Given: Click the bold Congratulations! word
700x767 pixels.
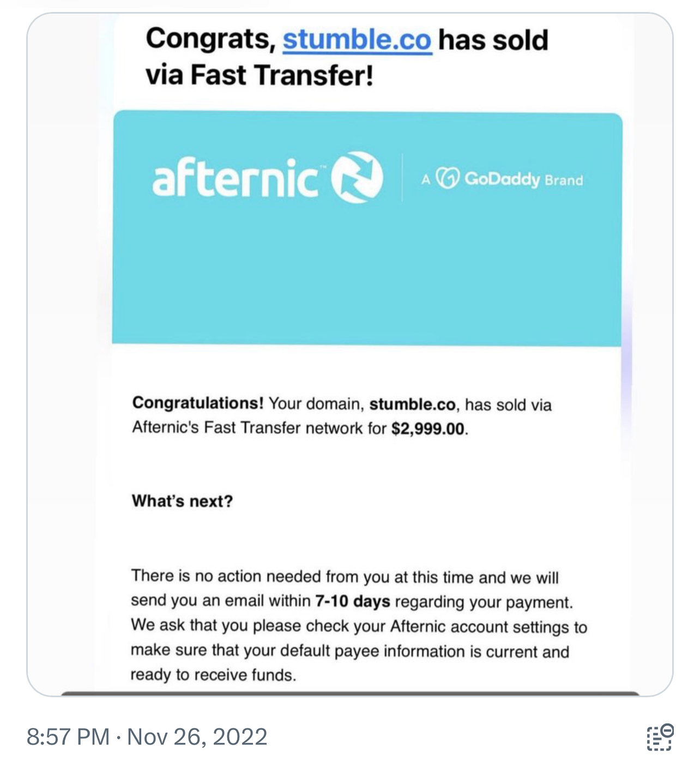Looking at the screenshot, I should point(198,403).
